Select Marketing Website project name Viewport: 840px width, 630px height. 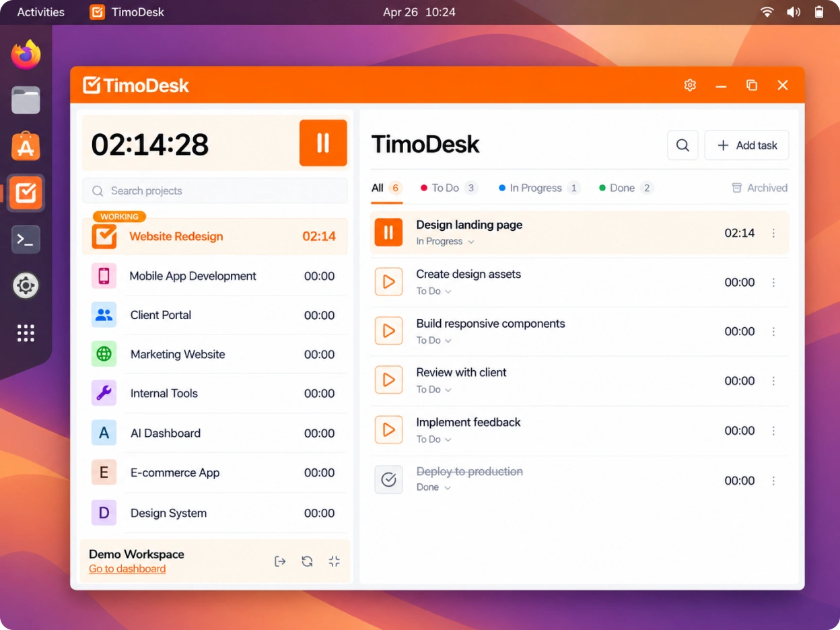click(178, 354)
